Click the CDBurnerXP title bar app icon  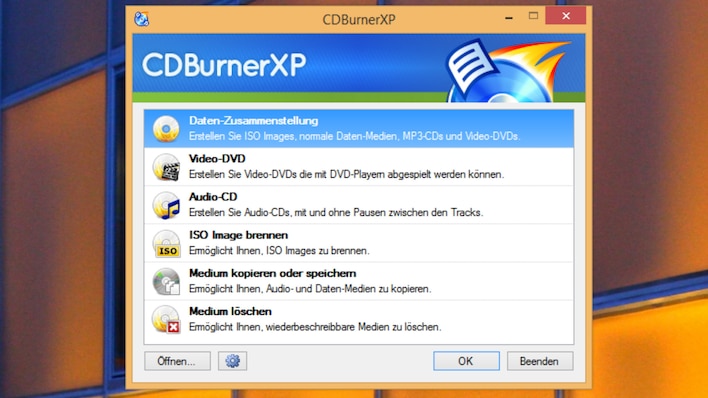[141, 19]
